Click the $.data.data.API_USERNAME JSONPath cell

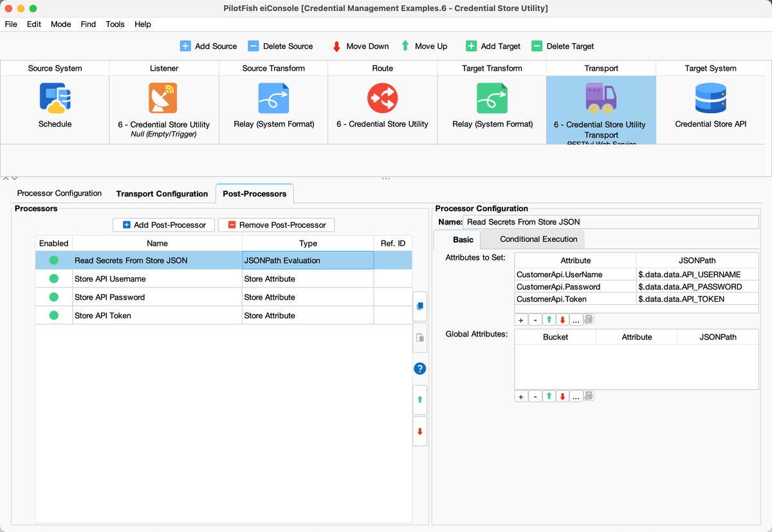[x=697, y=275]
